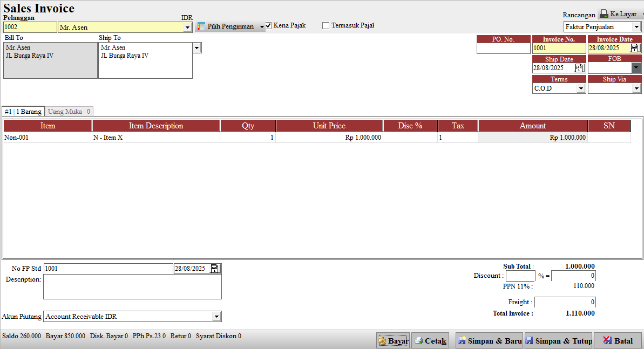Click the Ke Layar printer icon
The width and height of the screenshot is (644, 349).
(604, 14)
